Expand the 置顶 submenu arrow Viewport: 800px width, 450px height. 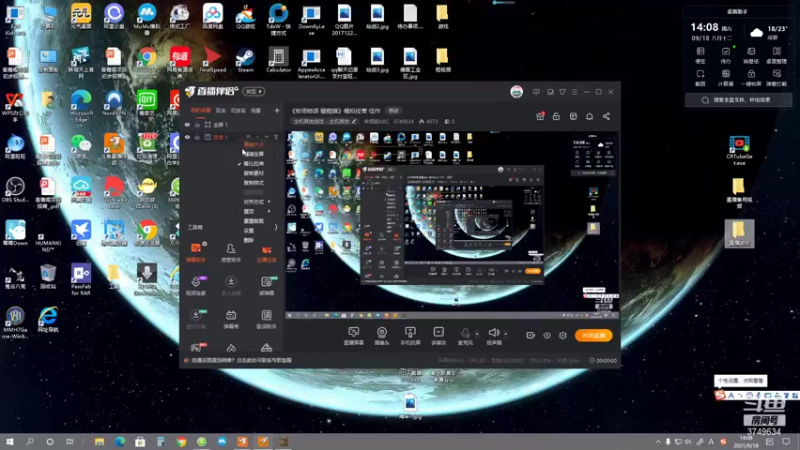point(269,211)
